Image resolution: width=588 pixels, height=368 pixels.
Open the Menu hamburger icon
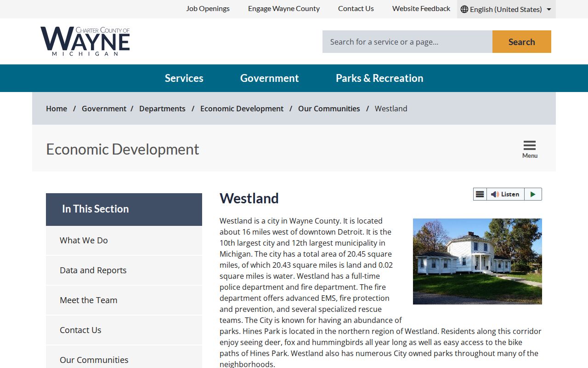530,149
